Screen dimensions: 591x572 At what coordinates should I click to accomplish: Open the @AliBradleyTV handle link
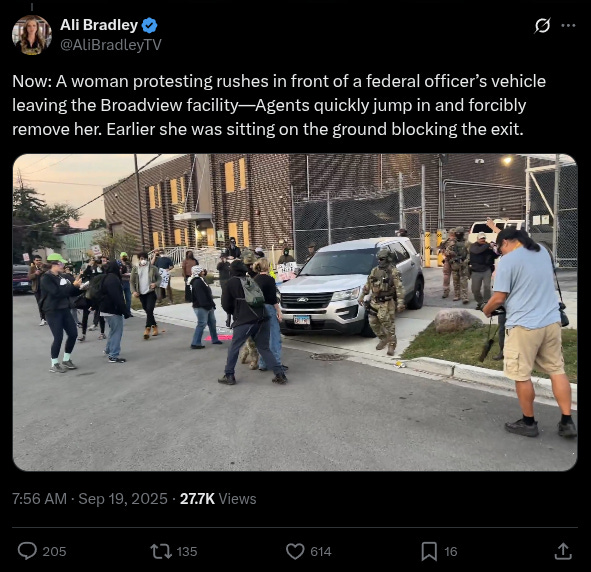(111, 45)
